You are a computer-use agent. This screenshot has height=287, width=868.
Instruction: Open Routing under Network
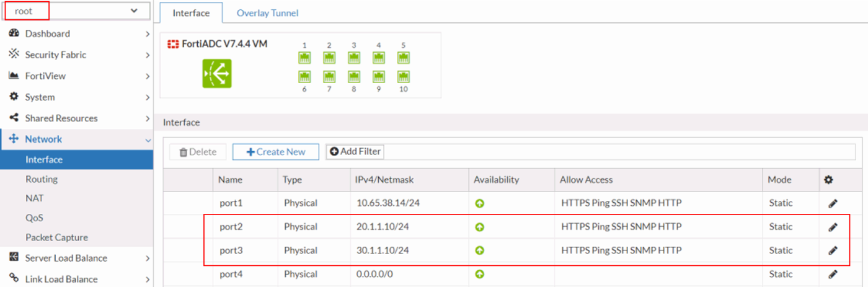pos(42,179)
